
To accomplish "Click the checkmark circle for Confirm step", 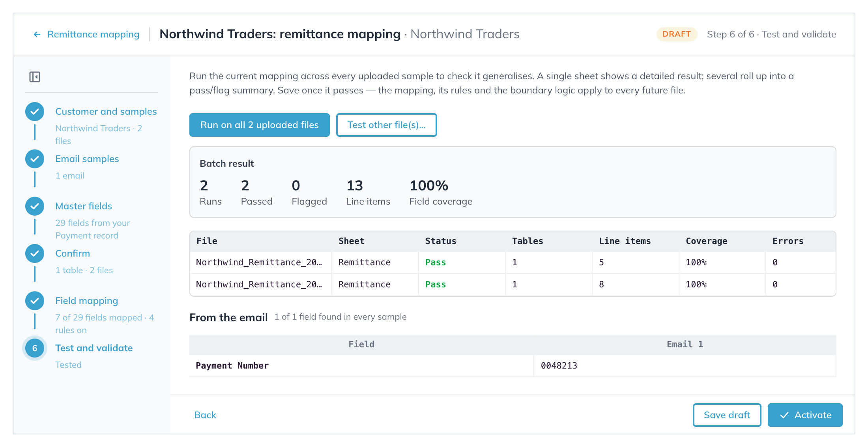I will 35,253.
